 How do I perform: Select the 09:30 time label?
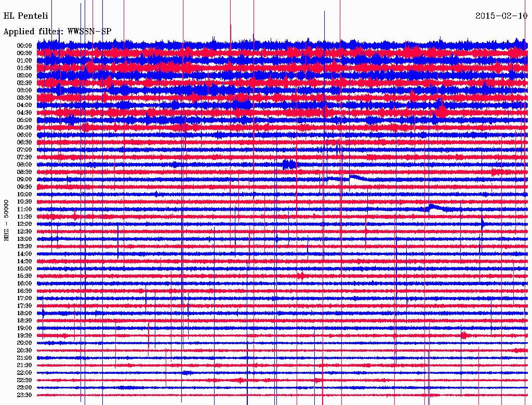24,187
